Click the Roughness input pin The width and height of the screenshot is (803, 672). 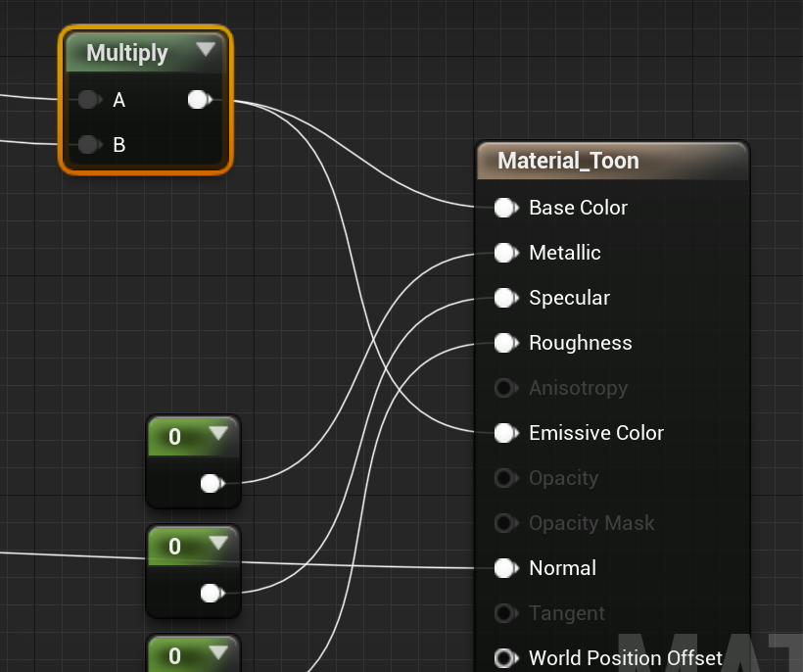(x=506, y=343)
